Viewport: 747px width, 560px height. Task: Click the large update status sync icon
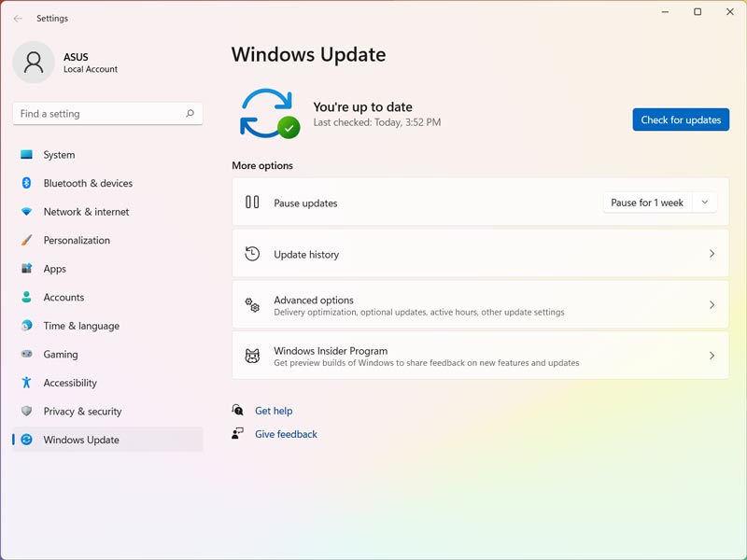point(270,113)
